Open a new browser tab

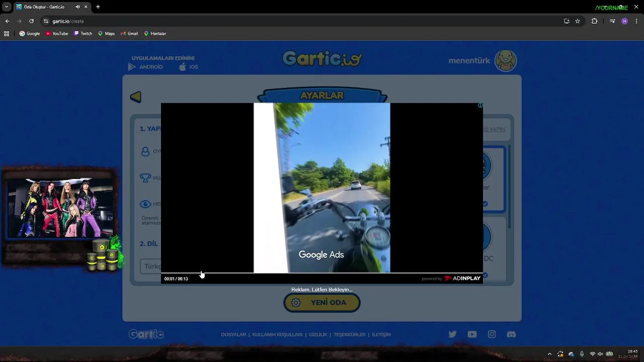coord(98,7)
